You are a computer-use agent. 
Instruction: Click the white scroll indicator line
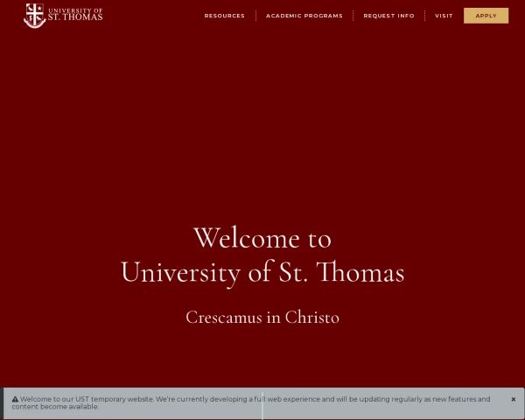(262, 407)
